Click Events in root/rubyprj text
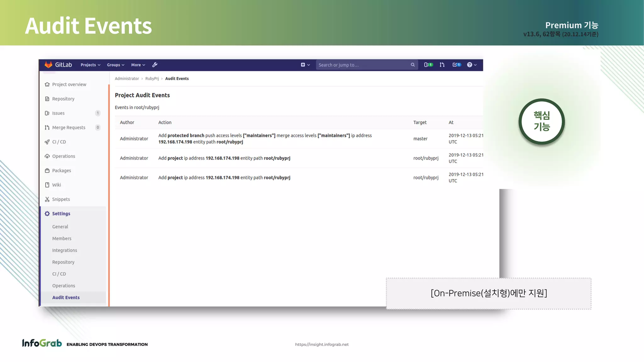Image resolution: width=644 pixels, height=362 pixels. [137, 107]
